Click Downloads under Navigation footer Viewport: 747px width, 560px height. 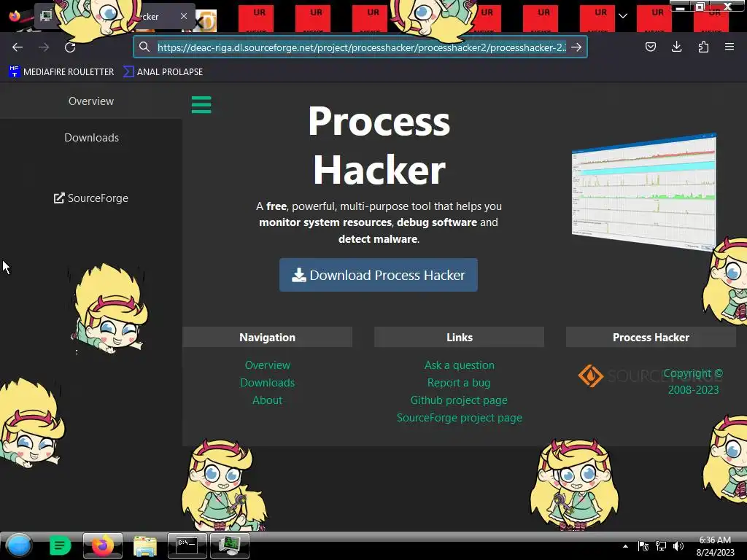(x=267, y=382)
